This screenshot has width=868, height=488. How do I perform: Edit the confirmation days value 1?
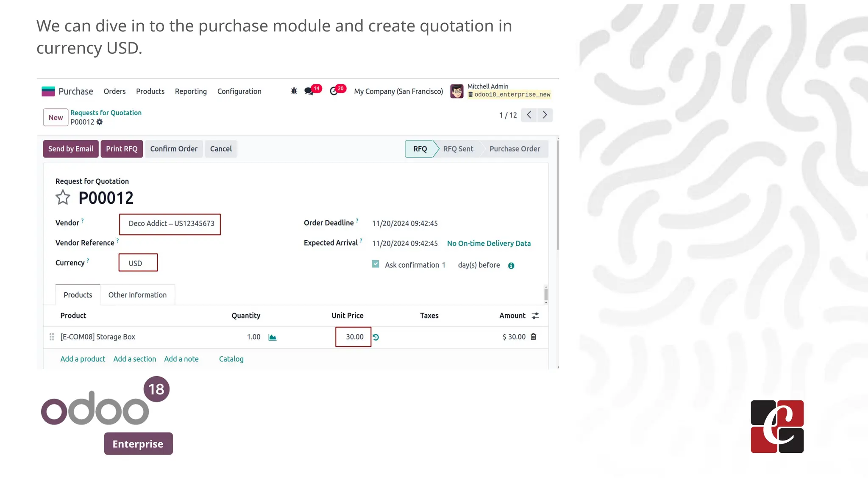[x=444, y=265]
